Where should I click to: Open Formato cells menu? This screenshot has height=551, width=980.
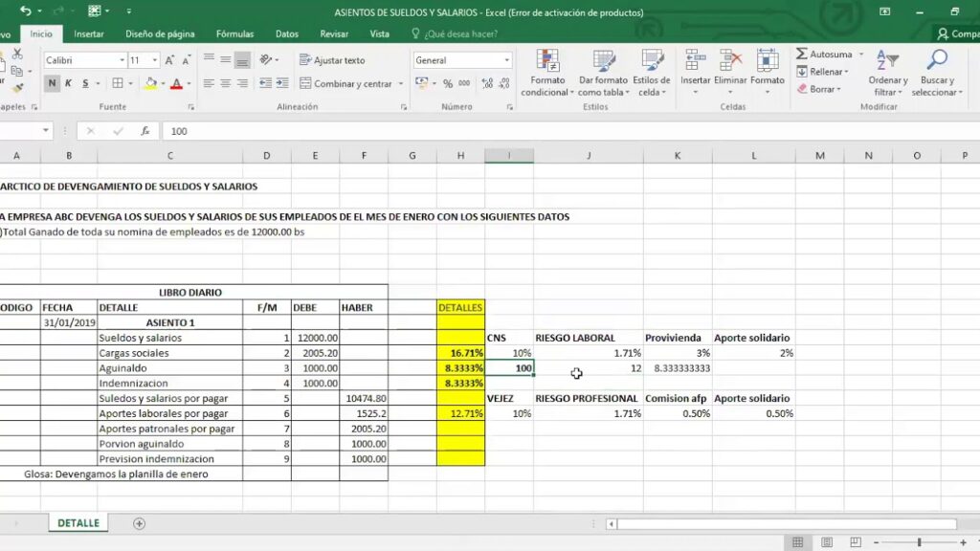tap(767, 73)
